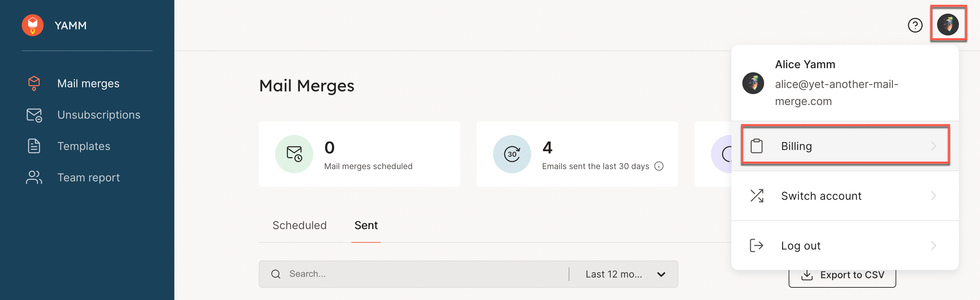The height and width of the screenshot is (300, 980).
Task: Select the Sent tab
Action: coord(366,225)
